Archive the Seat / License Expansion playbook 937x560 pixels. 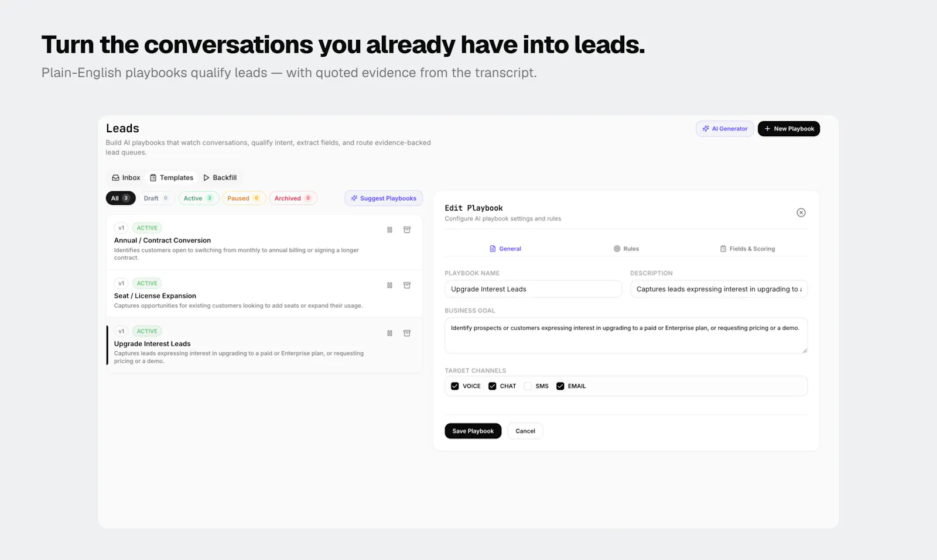(407, 285)
